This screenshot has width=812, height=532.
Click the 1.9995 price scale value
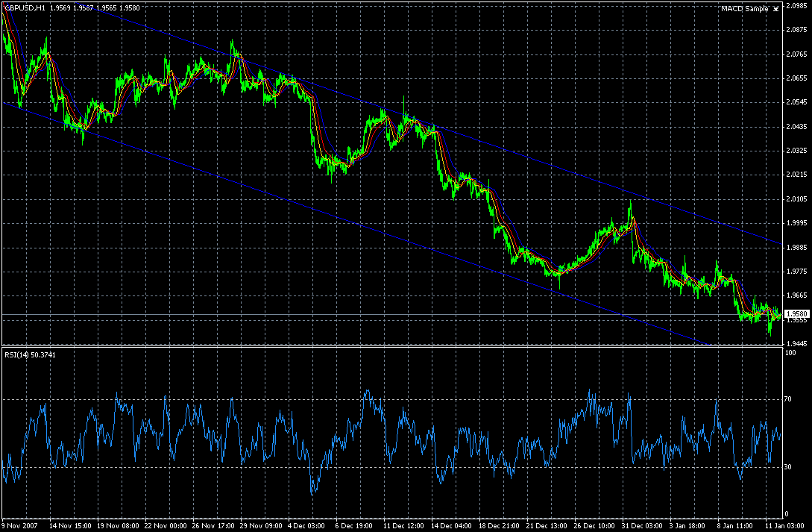point(796,223)
